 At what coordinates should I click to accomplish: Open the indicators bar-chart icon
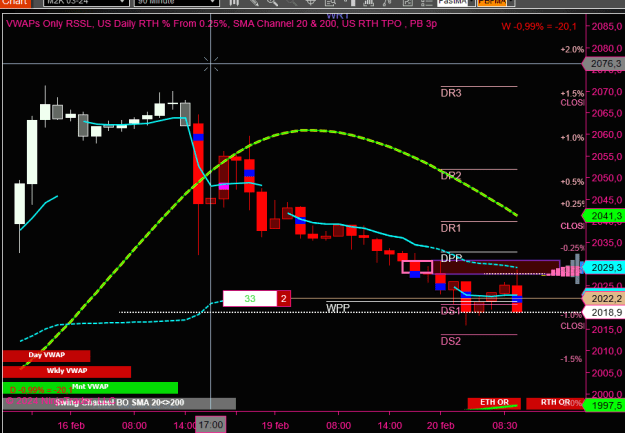(x=368, y=2)
